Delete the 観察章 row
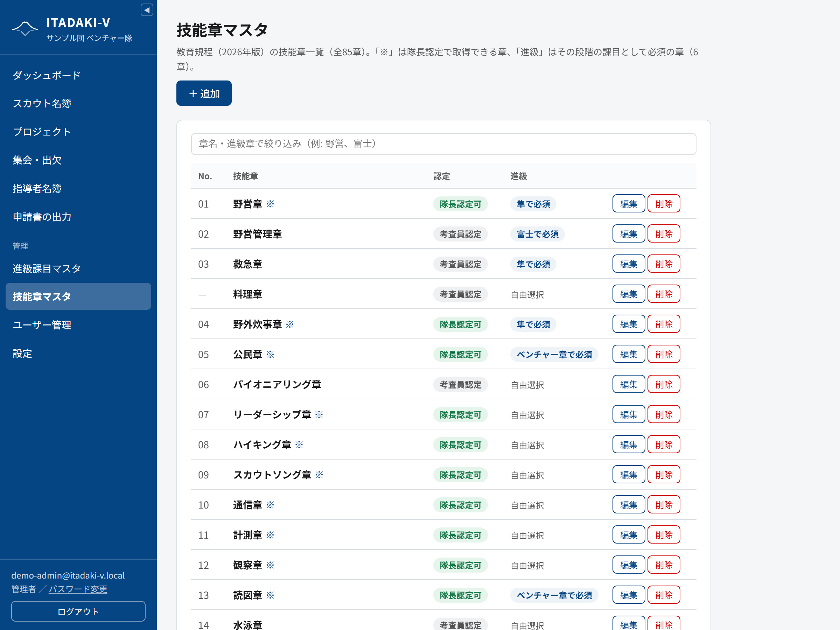The height and width of the screenshot is (630, 840). pyautogui.click(x=664, y=565)
